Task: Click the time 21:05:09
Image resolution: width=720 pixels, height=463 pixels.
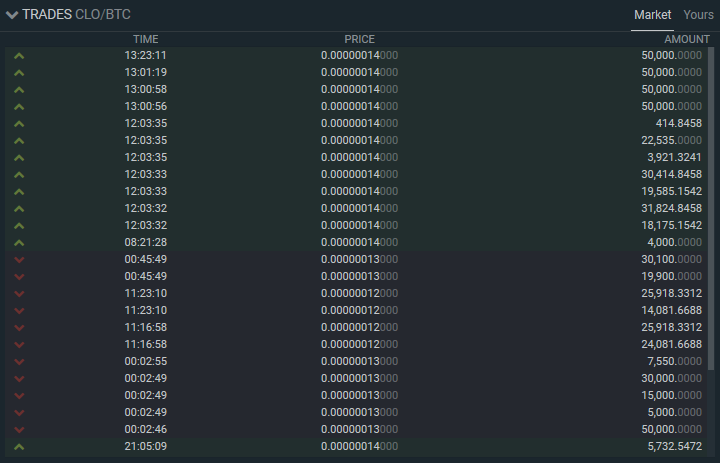Action: (146, 446)
